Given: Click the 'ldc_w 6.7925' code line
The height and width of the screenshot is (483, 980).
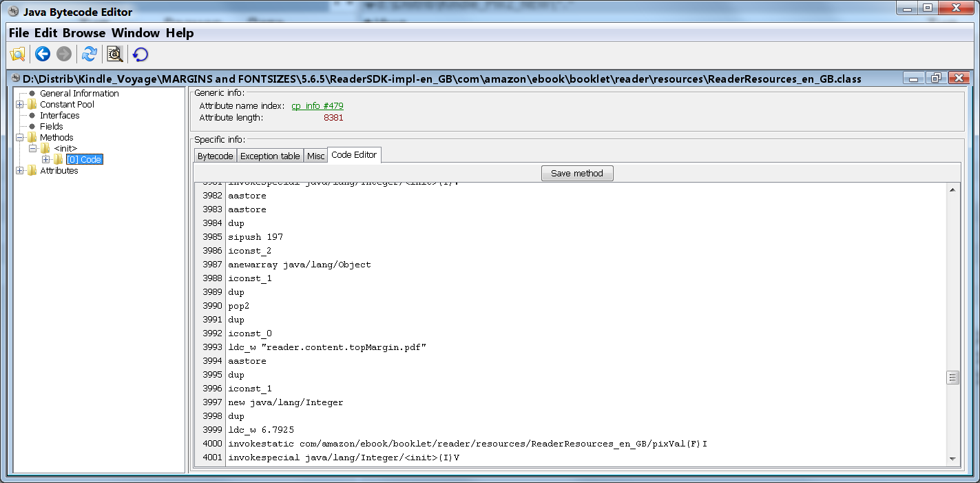Looking at the screenshot, I should pos(261,430).
